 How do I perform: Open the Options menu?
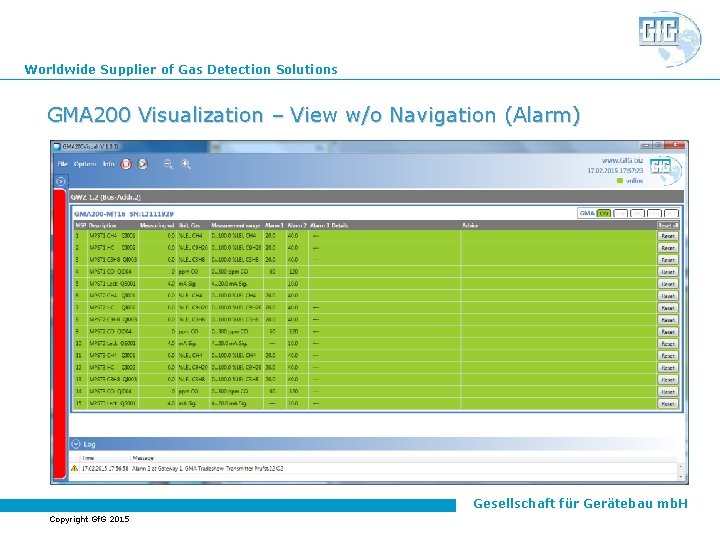point(85,164)
